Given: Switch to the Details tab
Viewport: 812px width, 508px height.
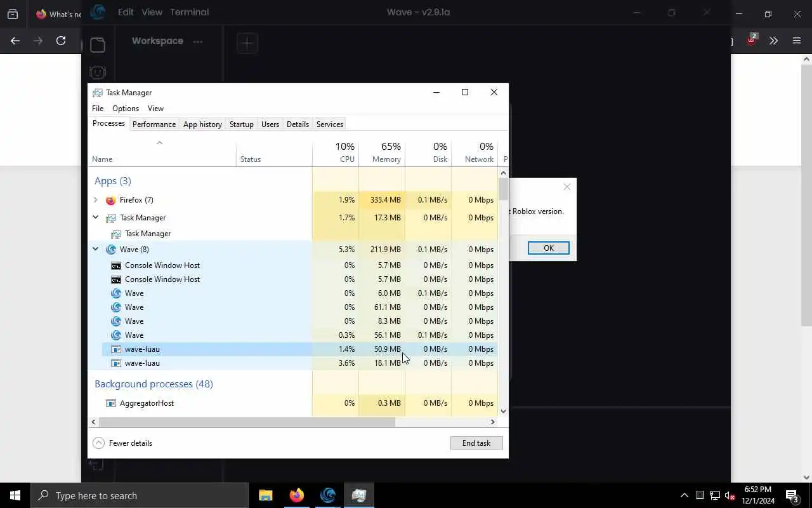Looking at the screenshot, I should coord(298,124).
